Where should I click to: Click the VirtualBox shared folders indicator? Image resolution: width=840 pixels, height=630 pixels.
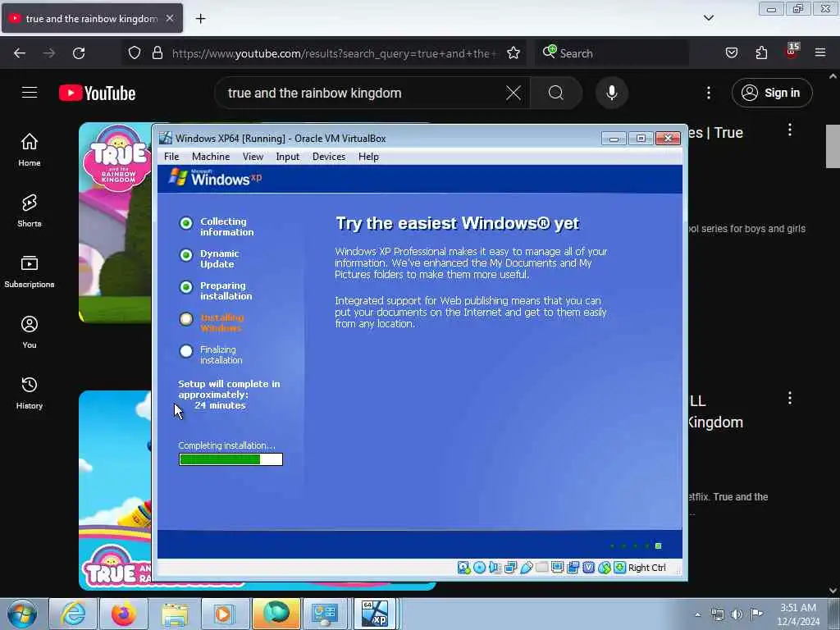pyautogui.click(x=541, y=568)
